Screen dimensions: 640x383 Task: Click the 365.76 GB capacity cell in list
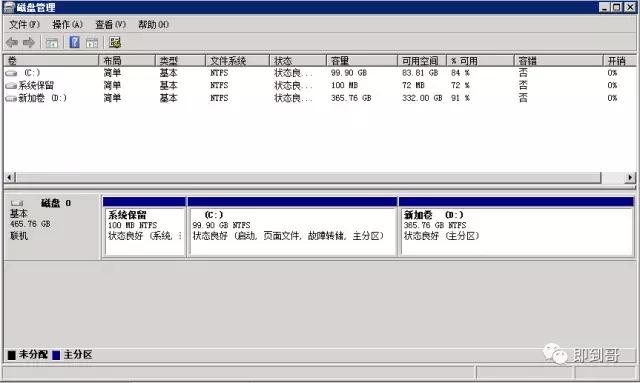pyautogui.click(x=351, y=98)
